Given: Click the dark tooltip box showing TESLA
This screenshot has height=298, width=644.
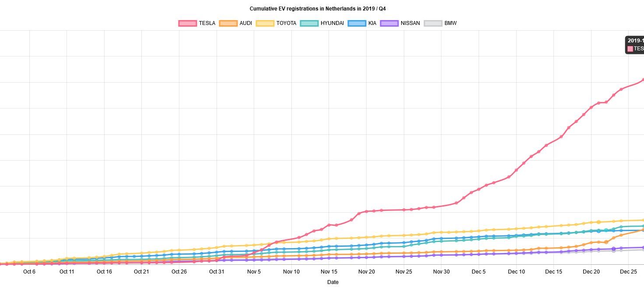Looking at the screenshot, I should click(x=635, y=45).
